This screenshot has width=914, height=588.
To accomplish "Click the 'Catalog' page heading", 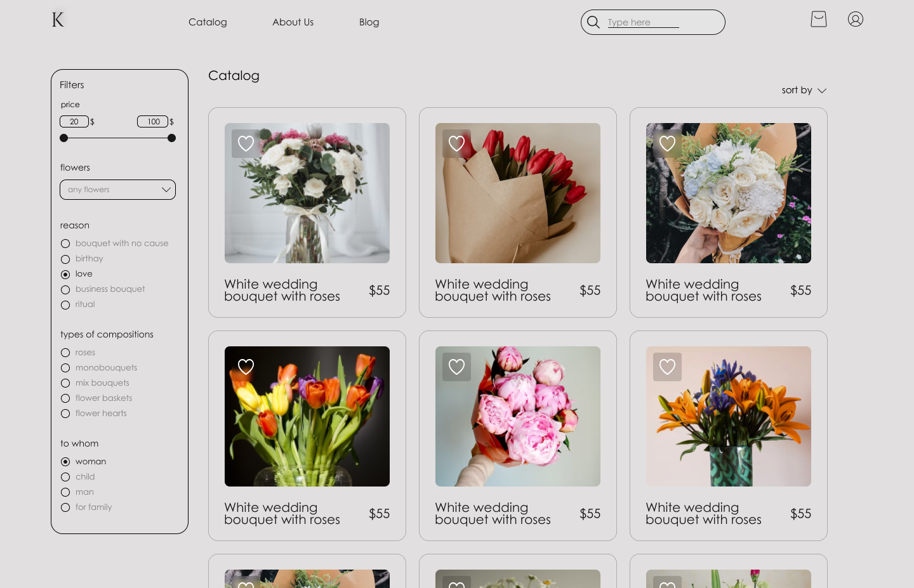I will (x=234, y=75).
